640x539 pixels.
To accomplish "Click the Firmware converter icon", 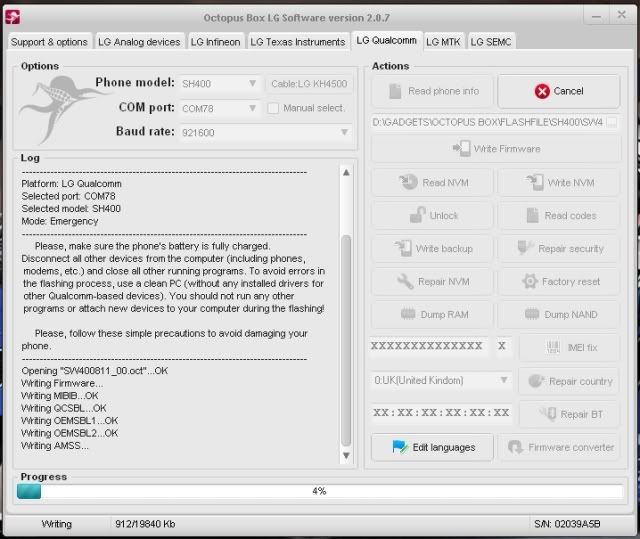I will click(x=516, y=447).
